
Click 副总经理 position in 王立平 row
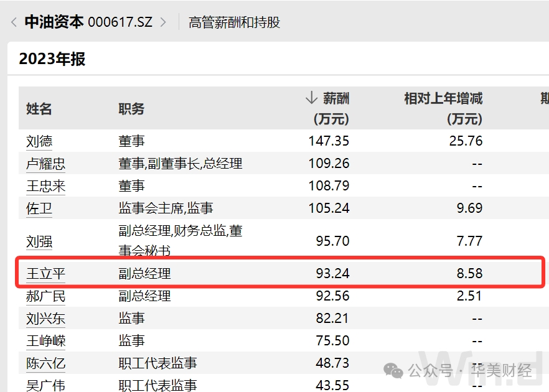click(144, 273)
